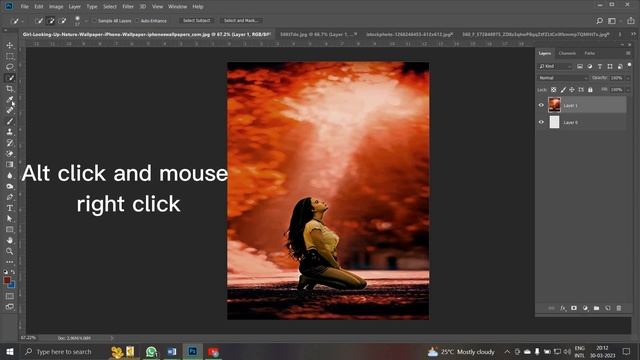Select the Rectangle shape tool
Screen dimensions: 640x360
9,229
